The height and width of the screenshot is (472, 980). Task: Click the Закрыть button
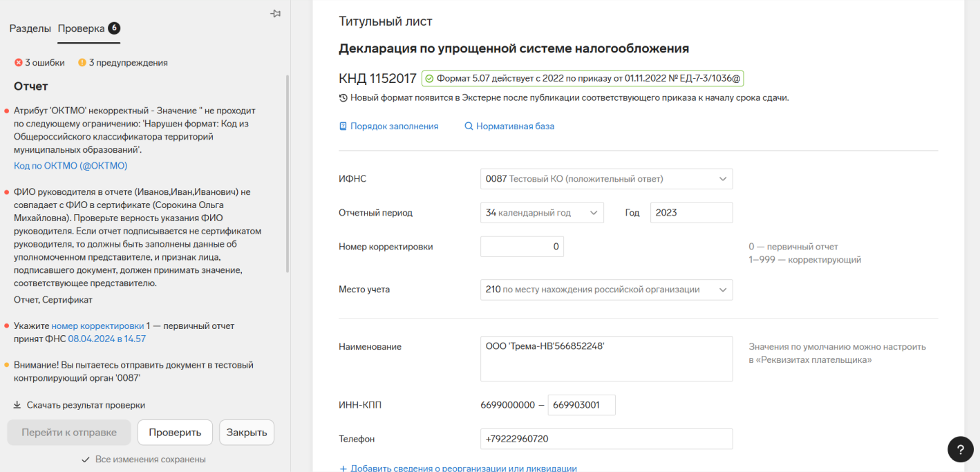click(247, 433)
